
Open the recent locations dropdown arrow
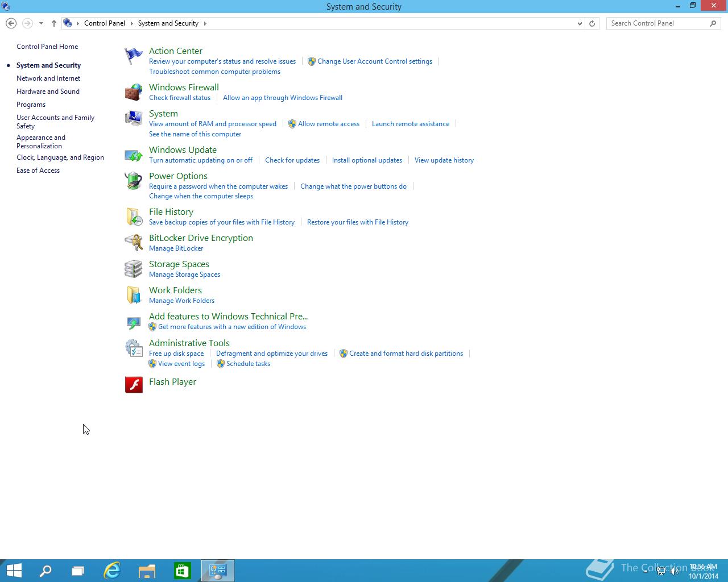click(x=41, y=23)
